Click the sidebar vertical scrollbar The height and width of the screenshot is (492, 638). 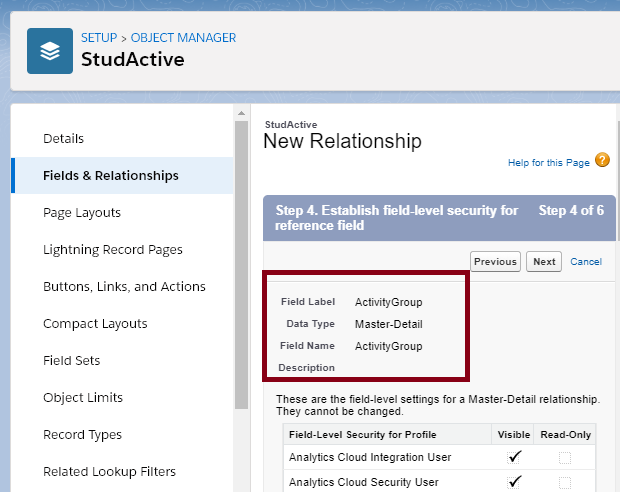pyautogui.click(x=241, y=265)
